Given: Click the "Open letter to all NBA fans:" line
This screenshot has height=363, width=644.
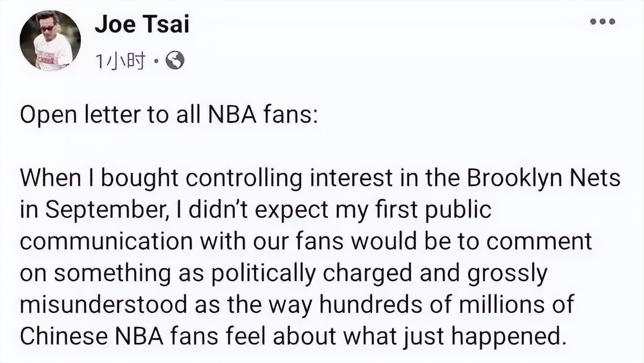Looking at the screenshot, I should click(168, 118).
